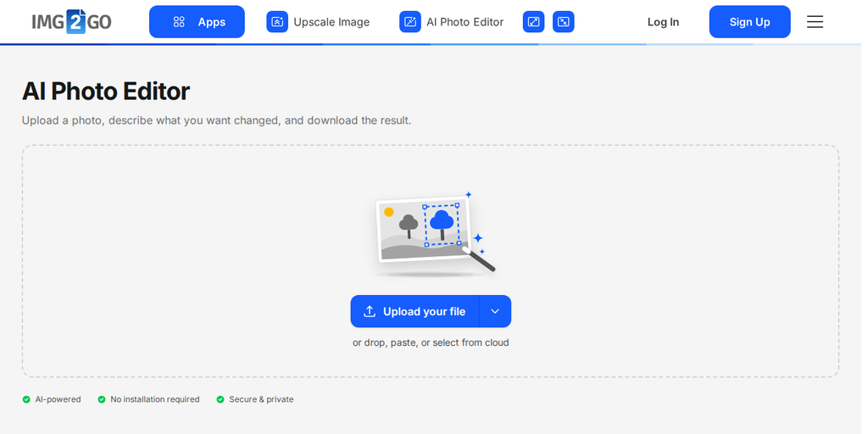
Task: Click the IMG2GO logo
Action: pyautogui.click(x=71, y=21)
